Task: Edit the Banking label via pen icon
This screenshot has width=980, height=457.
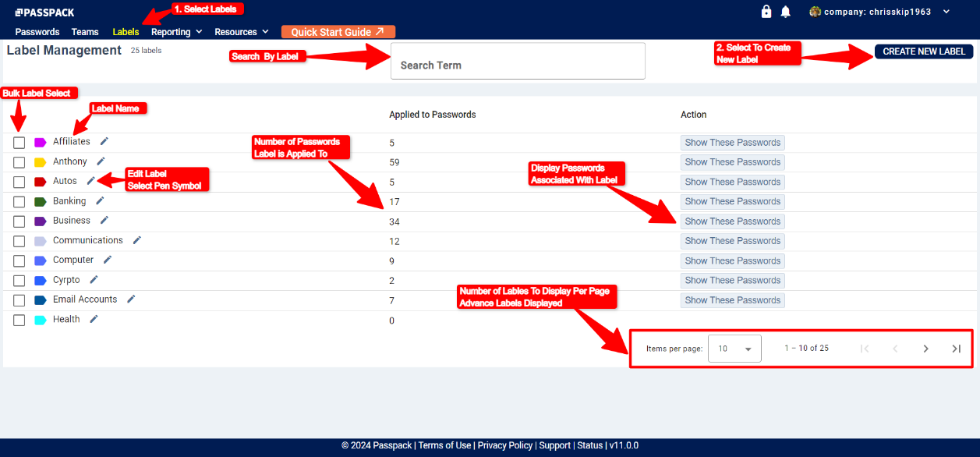Action: pos(100,200)
